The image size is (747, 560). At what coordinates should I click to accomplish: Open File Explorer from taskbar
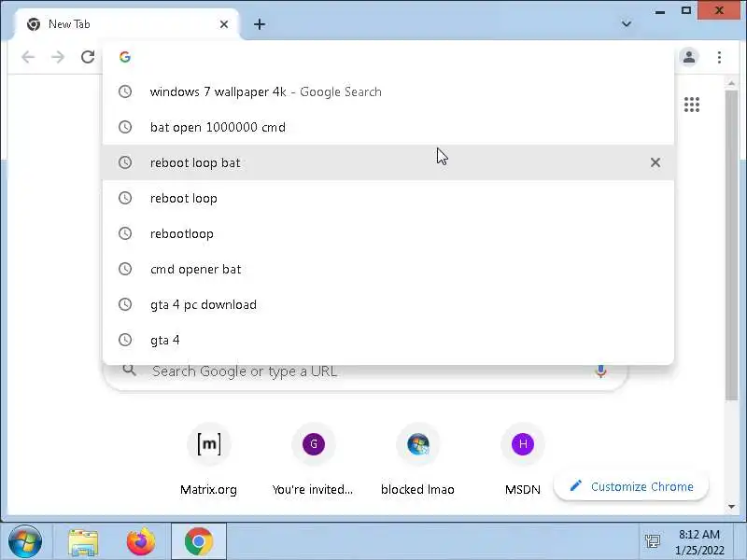click(83, 542)
